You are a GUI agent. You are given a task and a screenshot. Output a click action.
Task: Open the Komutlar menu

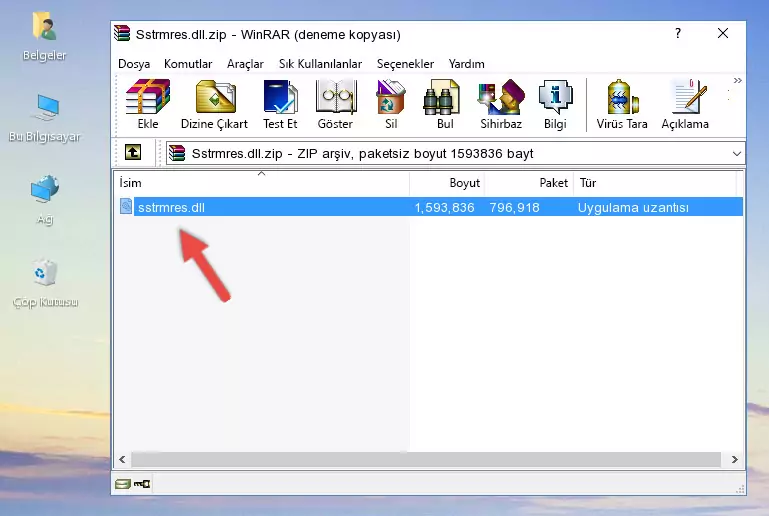tap(188, 64)
